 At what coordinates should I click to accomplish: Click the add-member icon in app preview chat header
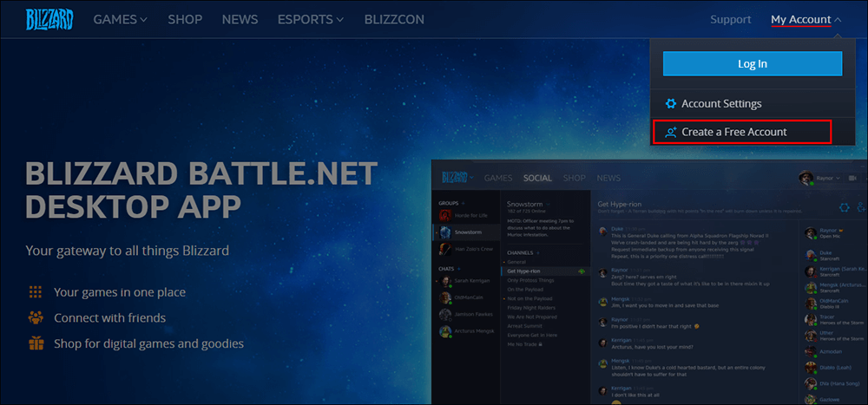pos(861,207)
